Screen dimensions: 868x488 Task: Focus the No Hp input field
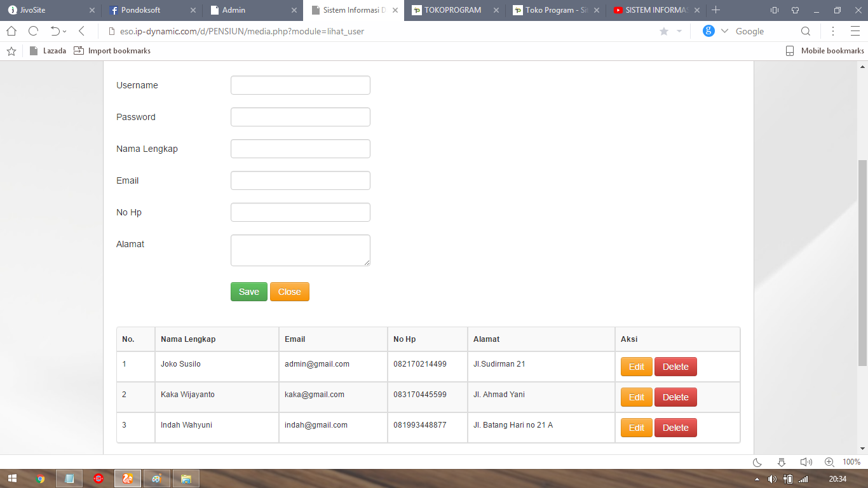301,212
